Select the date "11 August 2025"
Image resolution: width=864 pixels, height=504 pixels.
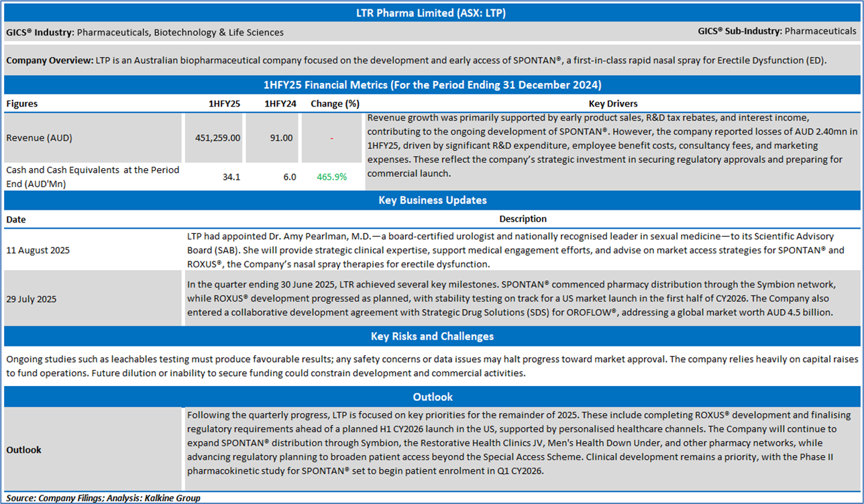click(38, 250)
